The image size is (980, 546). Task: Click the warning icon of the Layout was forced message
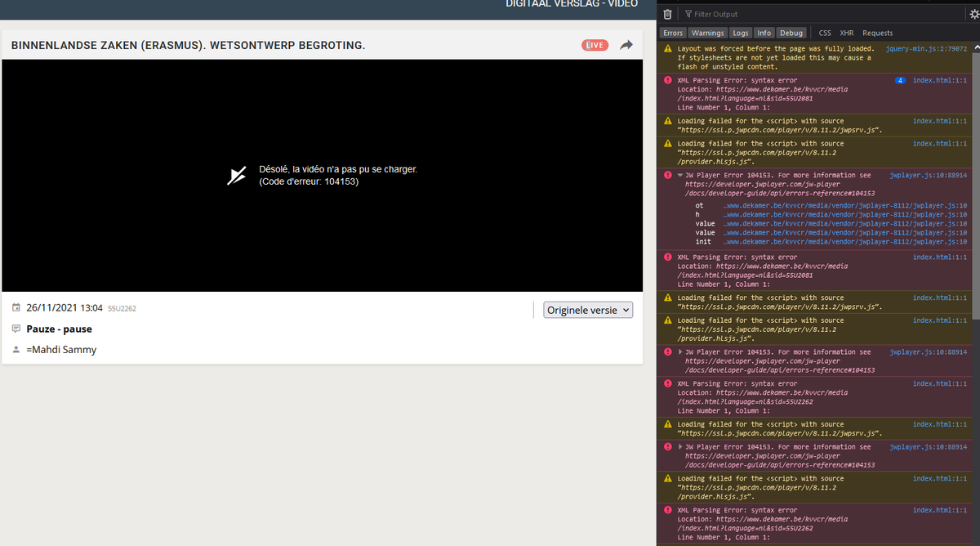668,49
